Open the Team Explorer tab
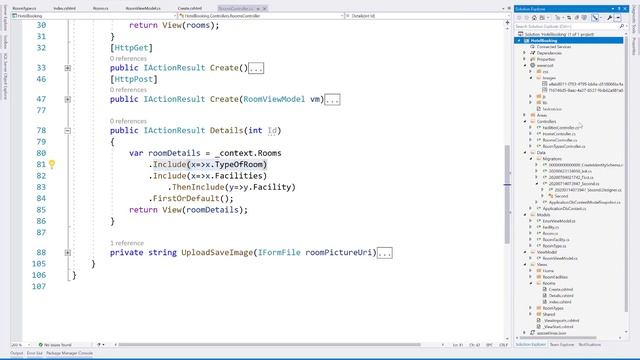 562,344
